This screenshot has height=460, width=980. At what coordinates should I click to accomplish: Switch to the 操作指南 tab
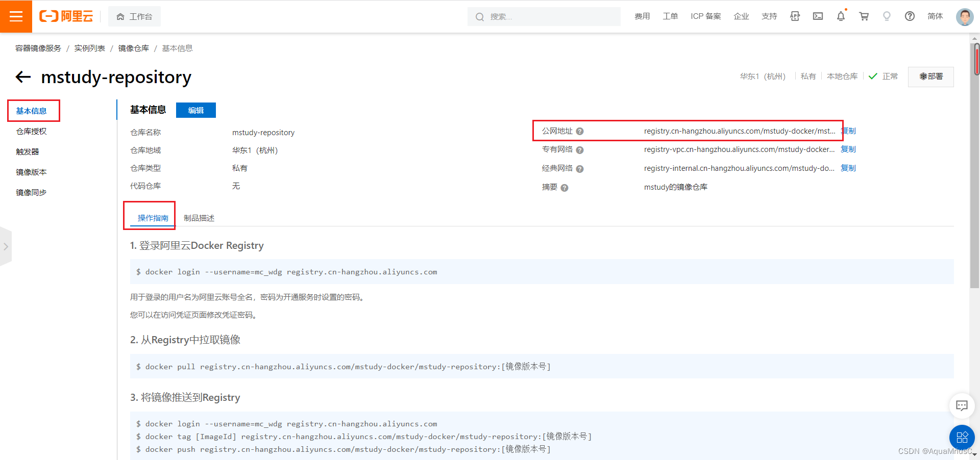coord(153,218)
